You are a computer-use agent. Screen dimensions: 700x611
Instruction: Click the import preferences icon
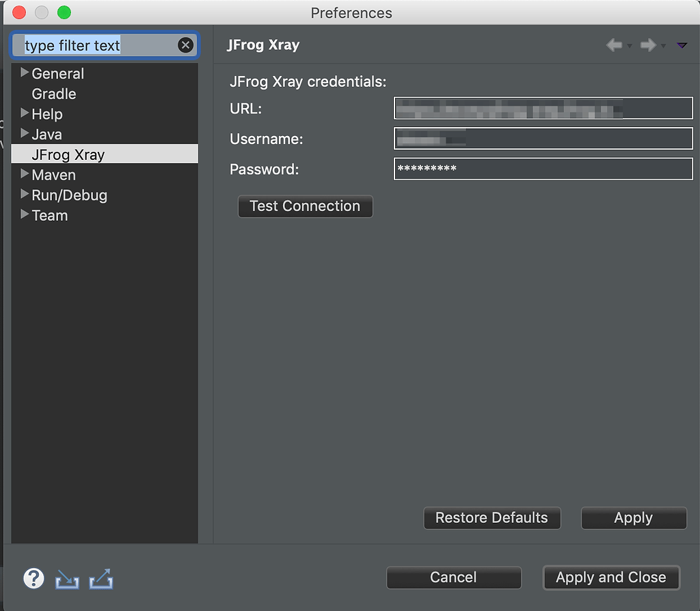pyautogui.click(x=67, y=580)
